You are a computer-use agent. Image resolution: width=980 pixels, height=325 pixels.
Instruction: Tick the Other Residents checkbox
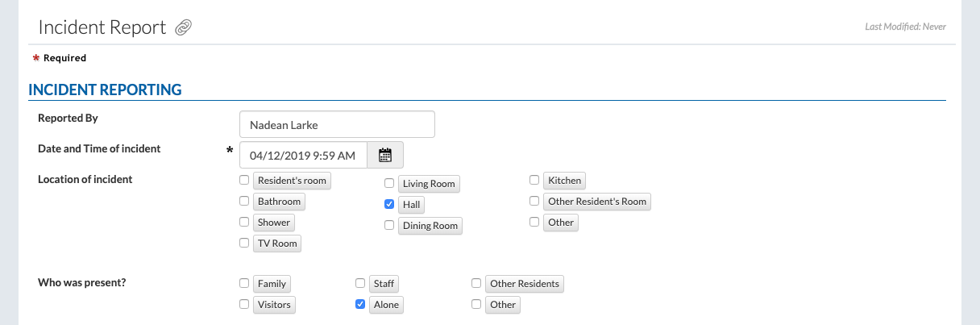tap(476, 283)
